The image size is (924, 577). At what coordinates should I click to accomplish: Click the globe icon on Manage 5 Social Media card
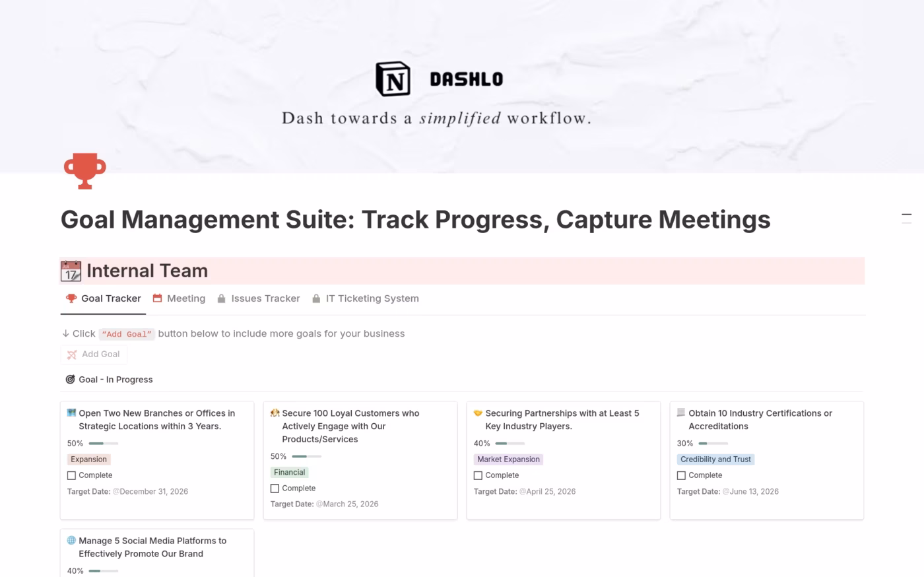(x=71, y=540)
